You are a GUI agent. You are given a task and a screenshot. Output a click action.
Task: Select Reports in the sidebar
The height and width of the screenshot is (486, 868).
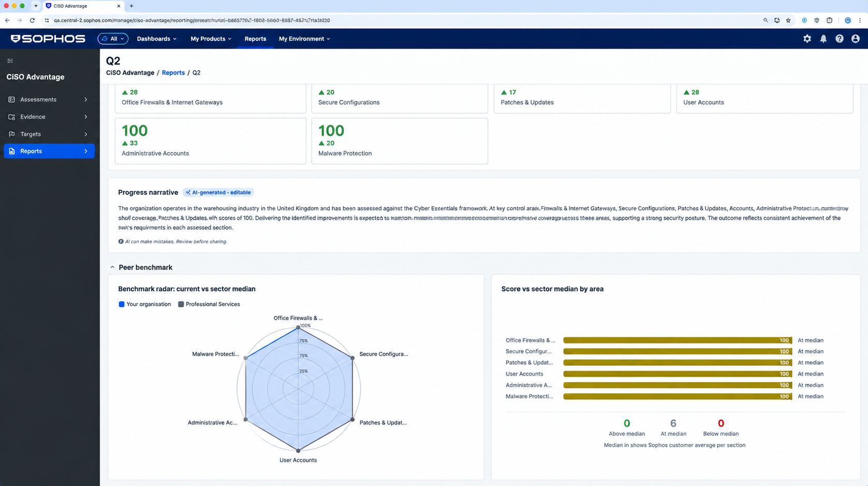point(49,151)
